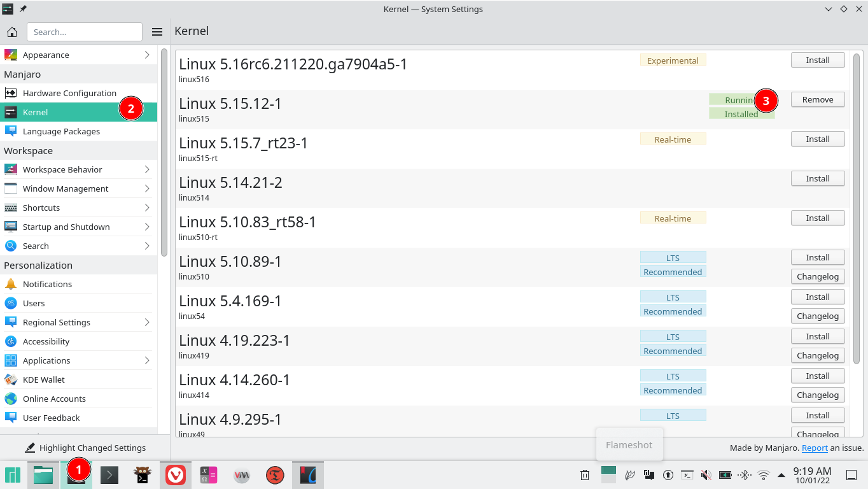Check system updates in the tray
868x489 pixels.
668,475
